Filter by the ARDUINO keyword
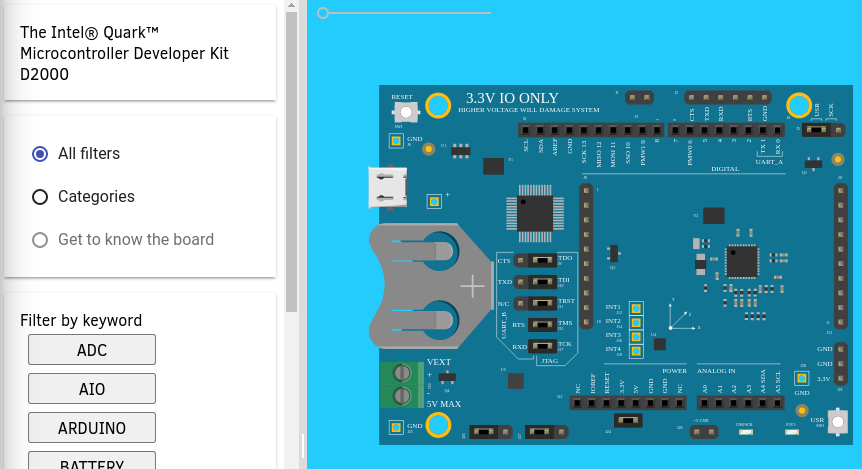Viewport: 862px width, 469px height. (92, 428)
